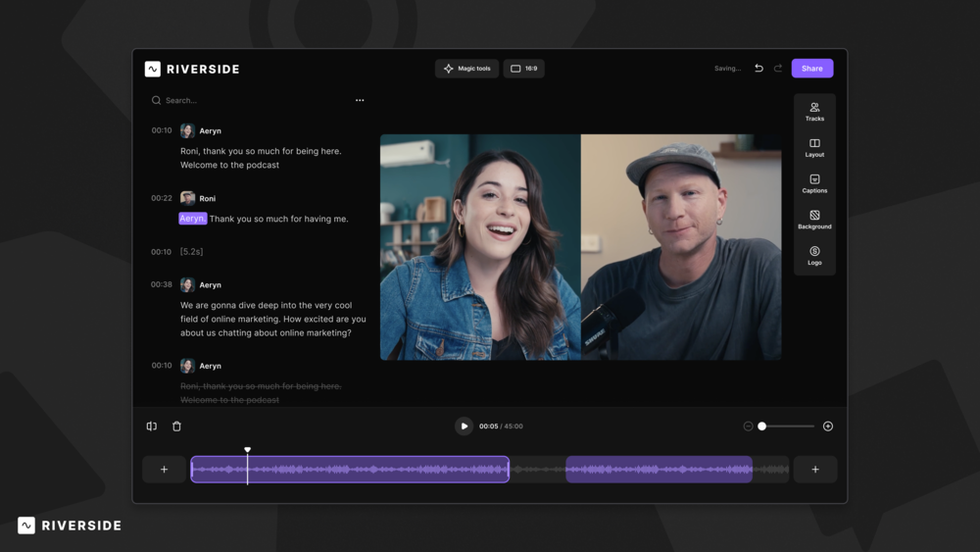Click the redo arrow icon
This screenshot has width=980, height=552.
pos(778,69)
